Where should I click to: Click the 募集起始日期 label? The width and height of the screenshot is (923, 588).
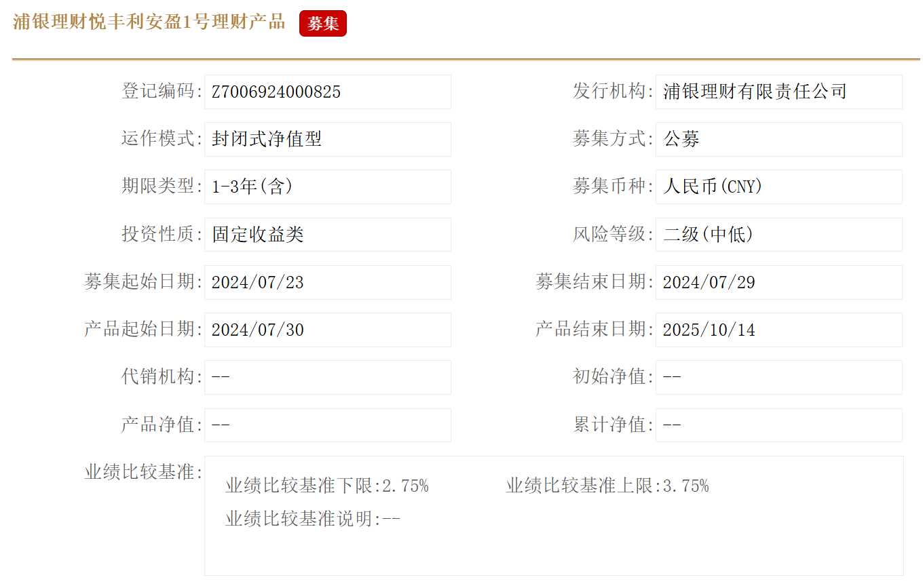[x=144, y=282]
